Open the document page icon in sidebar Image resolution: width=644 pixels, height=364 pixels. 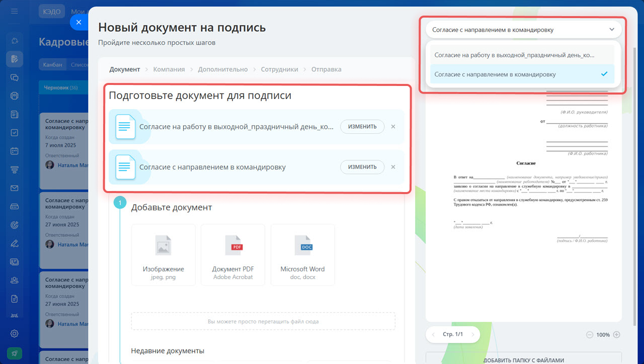(x=15, y=299)
